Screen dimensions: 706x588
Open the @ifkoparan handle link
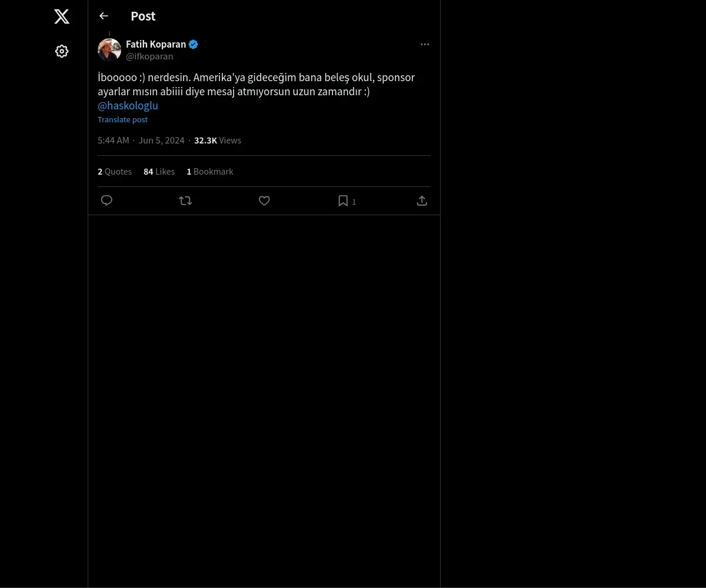click(149, 56)
